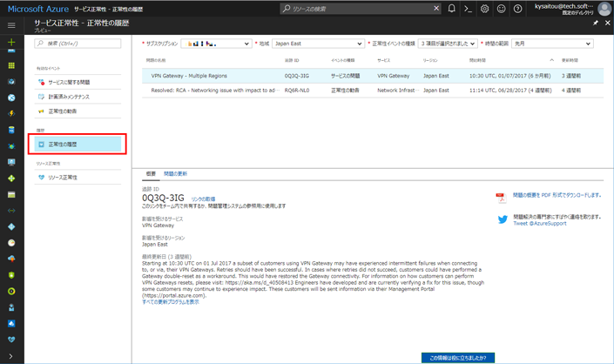
Task: Expand More services chevron at rail bottom
Action: point(10,356)
